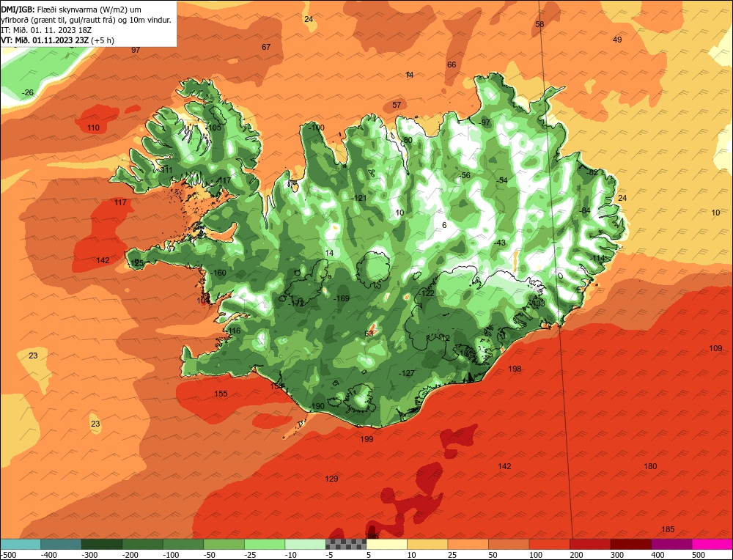Viewport: 733px width, 560px height.
Task: Click the '-190' value on the south coast
Action: pos(317,406)
